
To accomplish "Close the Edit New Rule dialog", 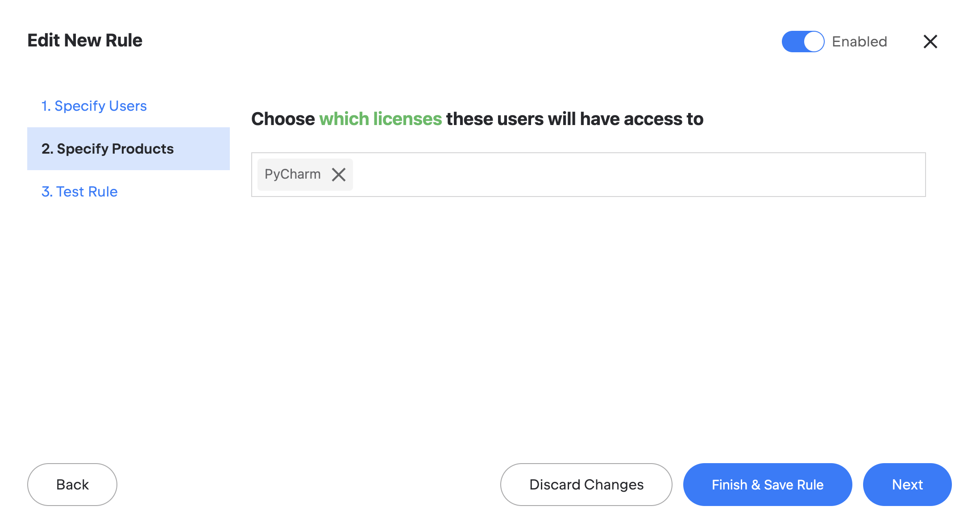I will tap(930, 42).
